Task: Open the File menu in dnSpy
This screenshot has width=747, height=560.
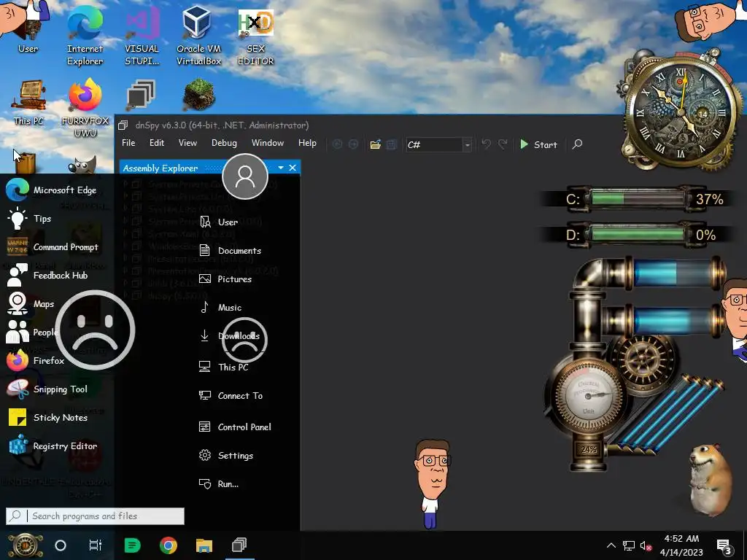Action: [128, 143]
